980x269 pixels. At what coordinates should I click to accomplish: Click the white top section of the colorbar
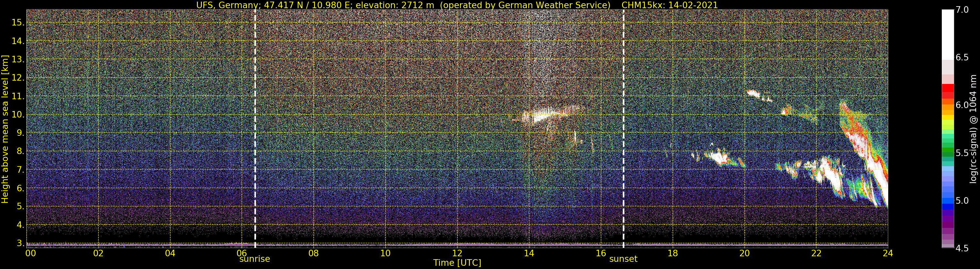pos(948,34)
